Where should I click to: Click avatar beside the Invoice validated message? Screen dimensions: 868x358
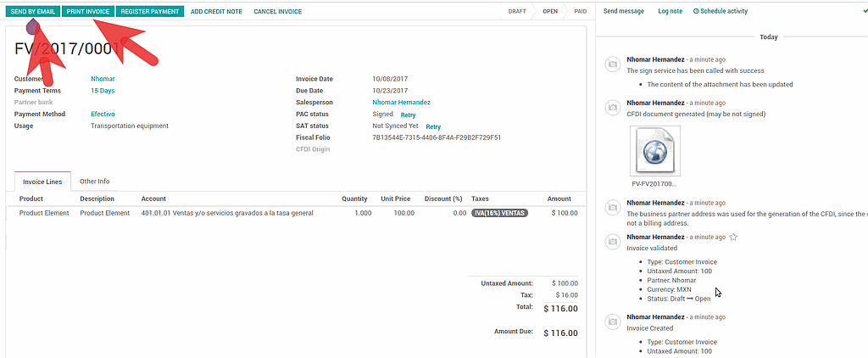[612, 242]
